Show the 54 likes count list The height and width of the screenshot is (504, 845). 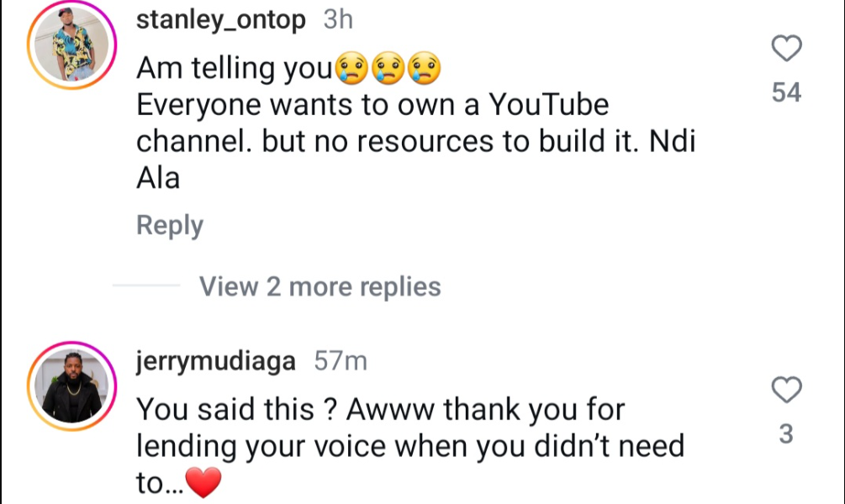786,92
